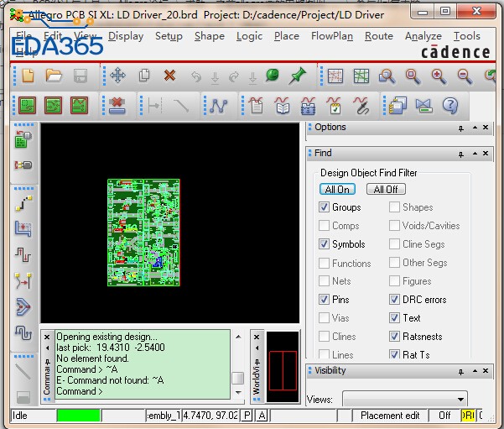This screenshot has width=504, height=429.
Task: Select the Move tool icon
Action: pos(117,76)
